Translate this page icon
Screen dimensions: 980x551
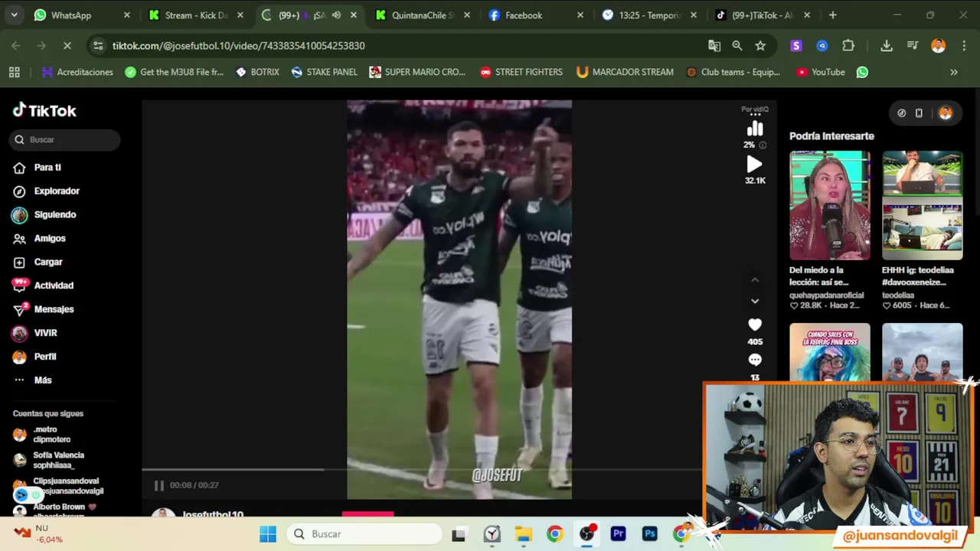(714, 46)
